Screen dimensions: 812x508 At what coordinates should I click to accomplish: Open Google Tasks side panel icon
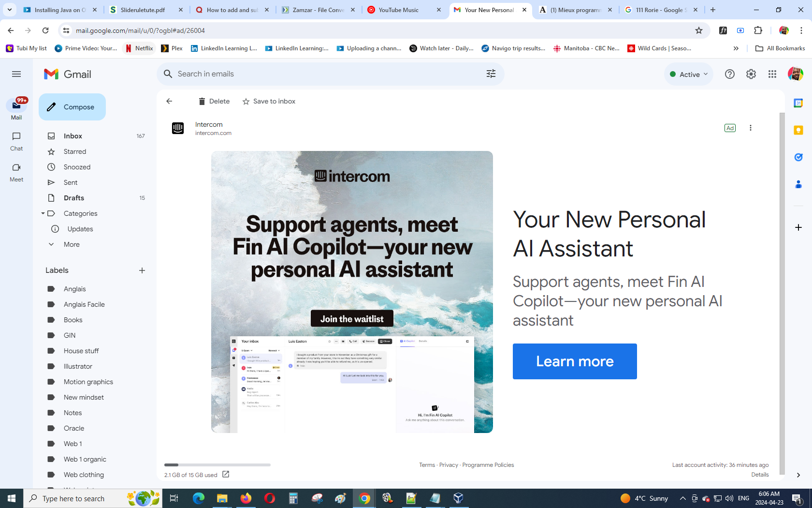coord(798,157)
